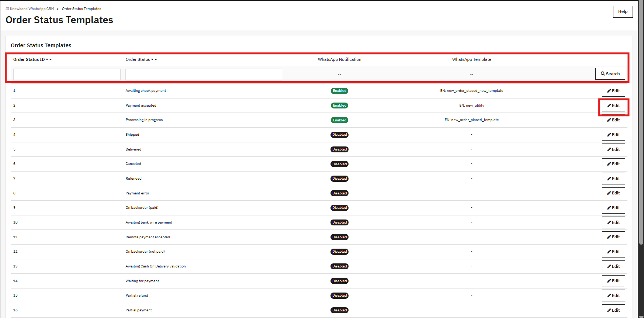This screenshot has height=318, width=644.
Task: Edit the Partial refund template
Action: 613,295
